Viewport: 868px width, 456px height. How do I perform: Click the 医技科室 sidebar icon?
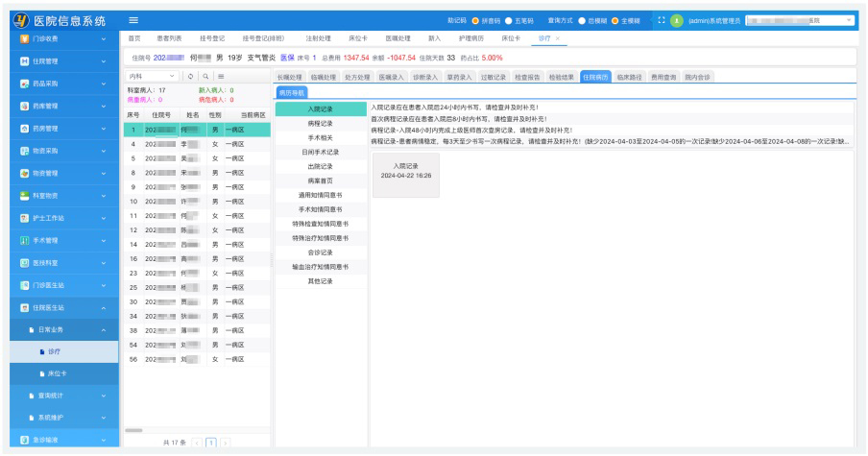(24, 263)
